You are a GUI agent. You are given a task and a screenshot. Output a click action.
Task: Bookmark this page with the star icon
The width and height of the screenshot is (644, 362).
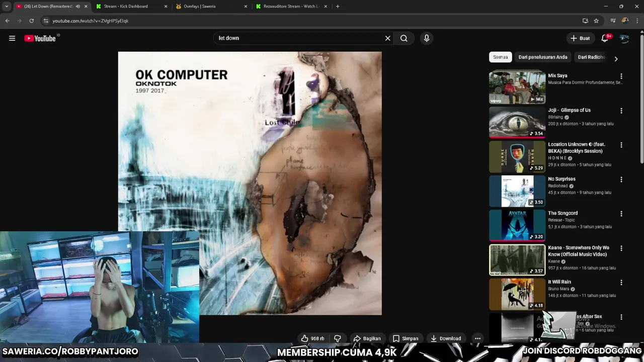click(x=596, y=21)
